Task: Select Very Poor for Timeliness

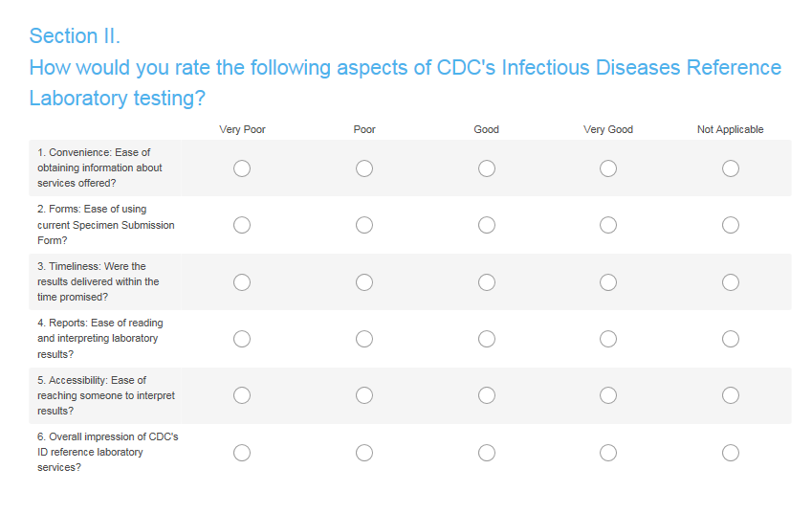Action: pyautogui.click(x=242, y=282)
